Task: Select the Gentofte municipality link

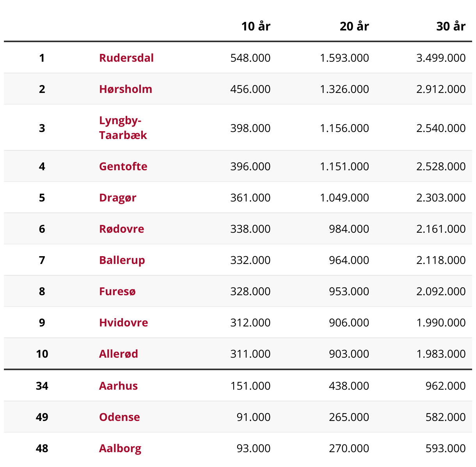Action: (123, 166)
